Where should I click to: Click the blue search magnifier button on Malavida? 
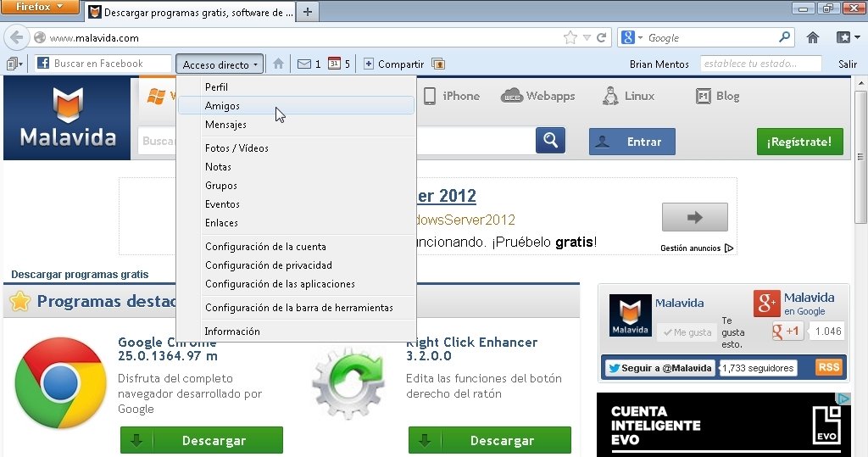click(550, 140)
